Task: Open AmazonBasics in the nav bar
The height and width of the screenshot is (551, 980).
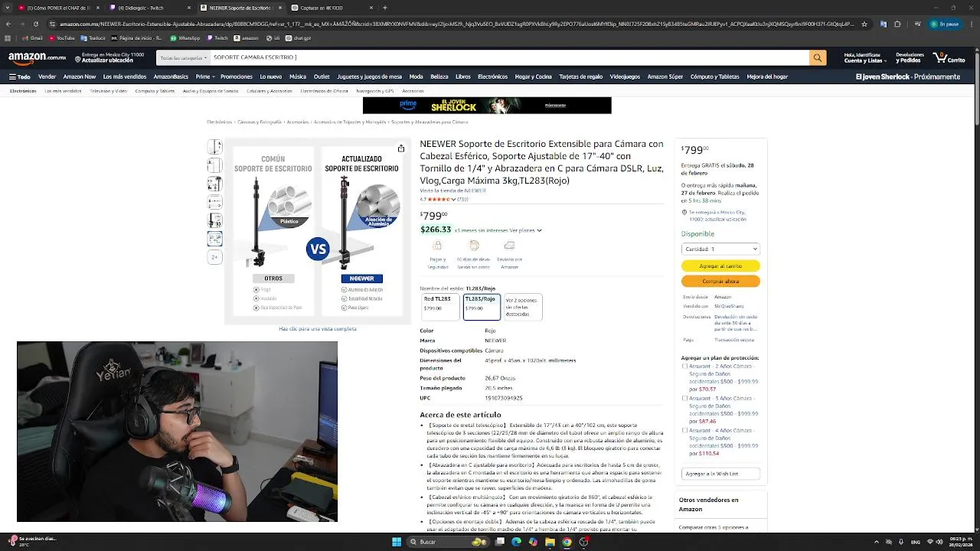Action: click(171, 77)
